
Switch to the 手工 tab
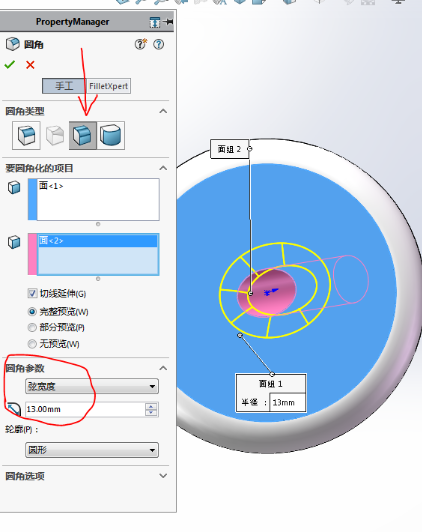64,86
